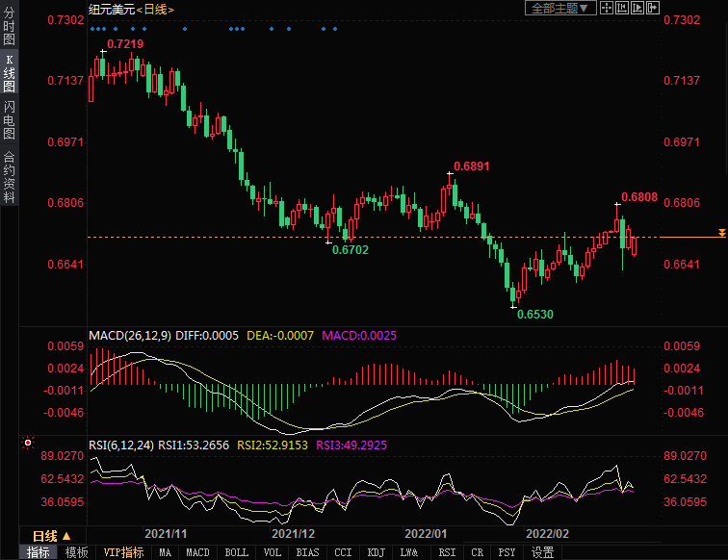Click the 0.6530 low price marker
The image size is (728, 560).
point(534,314)
